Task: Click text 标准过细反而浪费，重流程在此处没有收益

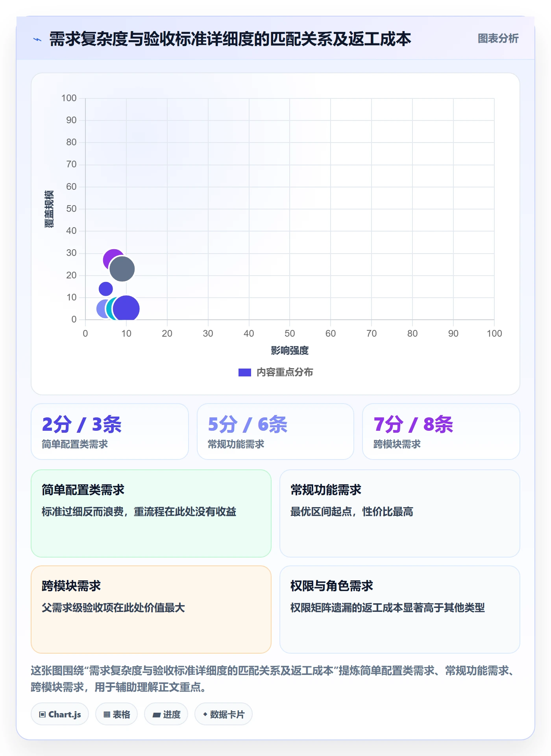Action: click(139, 511)
